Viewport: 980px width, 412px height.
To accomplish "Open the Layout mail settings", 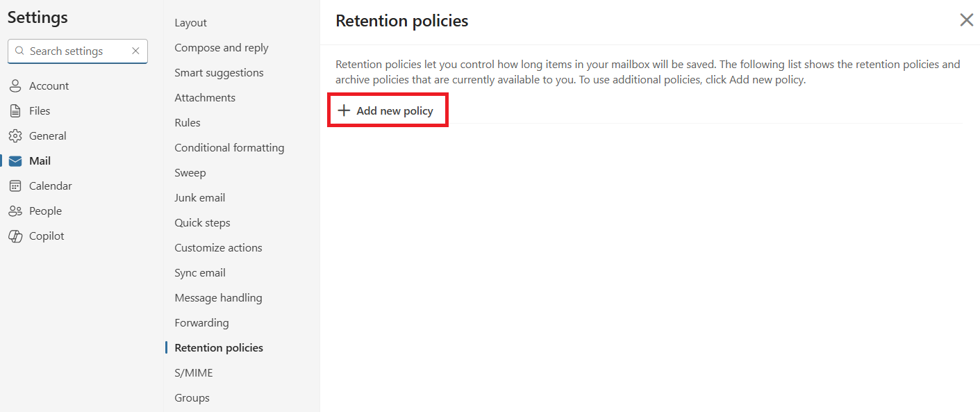I will pyautogui.click(x=191, y=23).
